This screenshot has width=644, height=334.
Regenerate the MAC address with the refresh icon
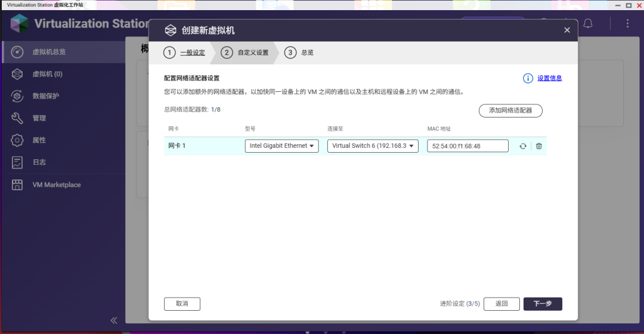[523, 146]
